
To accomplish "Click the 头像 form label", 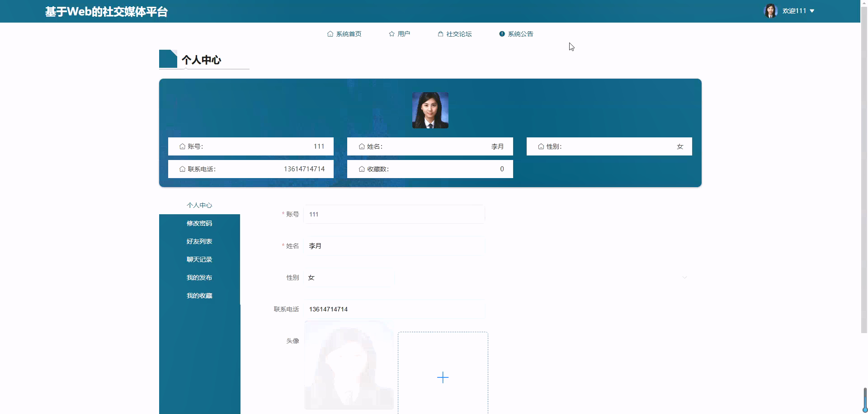I will pos(292,341).
